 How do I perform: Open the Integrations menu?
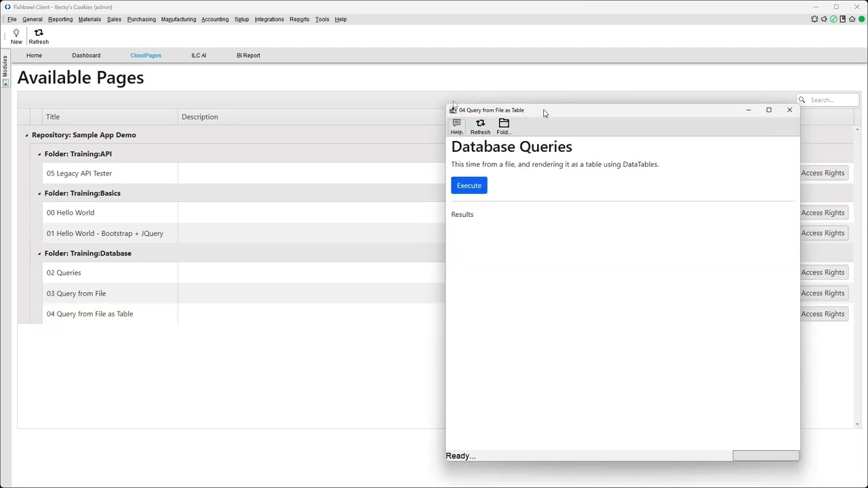click(x=269, y=19)
